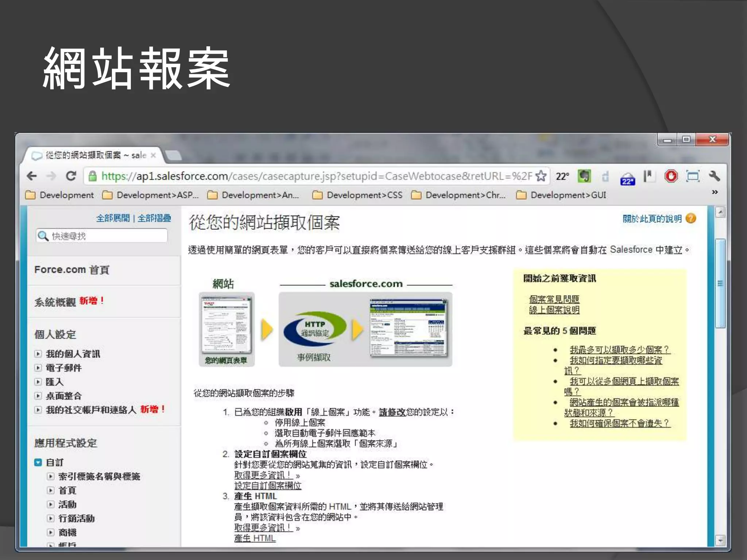This screenshot has width=747, height=560.
Task: Click the 22° temperature indicator in toolbar
Action: click(562, 176)
